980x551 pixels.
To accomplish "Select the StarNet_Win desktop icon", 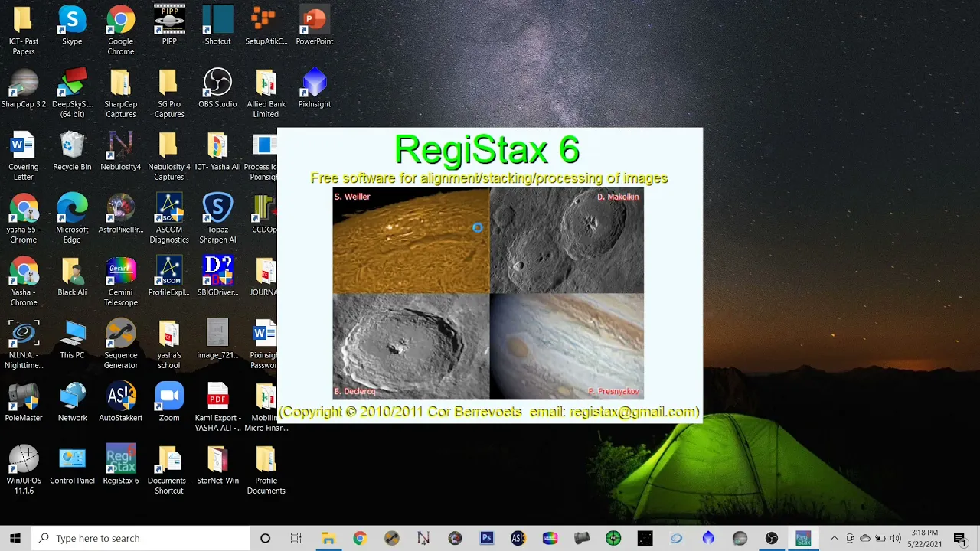I will [217, 464].
